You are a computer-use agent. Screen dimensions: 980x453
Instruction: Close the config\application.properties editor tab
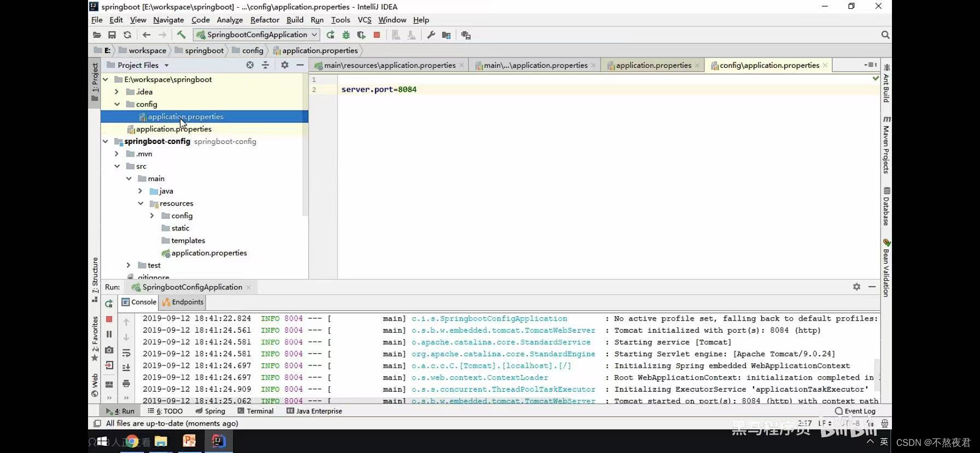pos(825,66)
